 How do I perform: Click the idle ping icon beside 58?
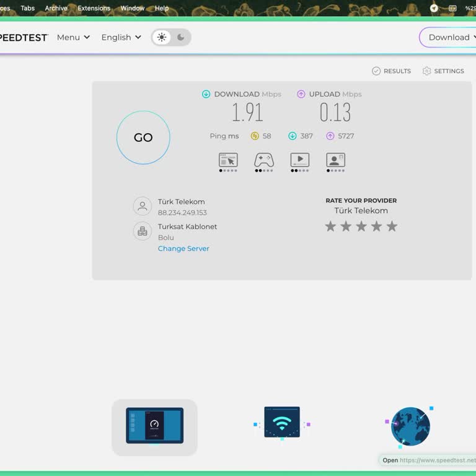click(255, 136)
